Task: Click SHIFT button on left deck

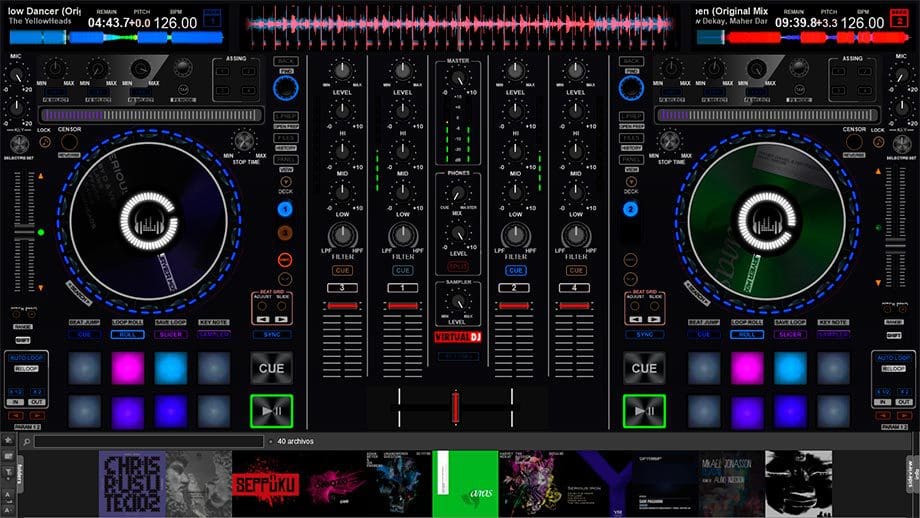Action: pyautogui.click(x=23, y=340)
